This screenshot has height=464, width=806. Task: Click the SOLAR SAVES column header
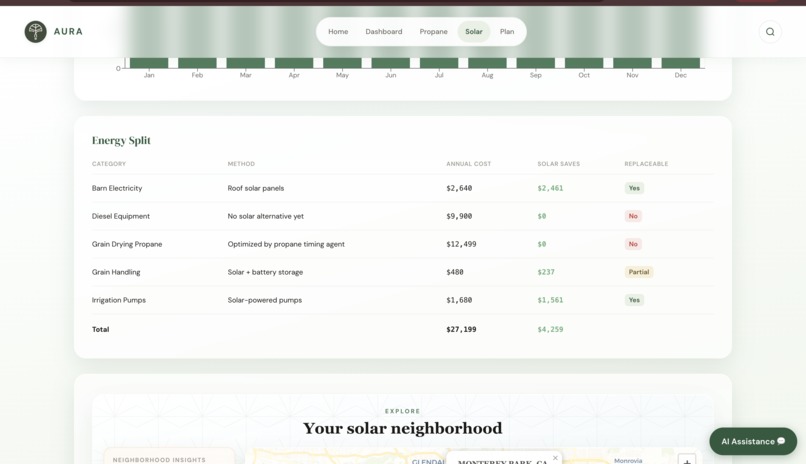pos(559,164)
